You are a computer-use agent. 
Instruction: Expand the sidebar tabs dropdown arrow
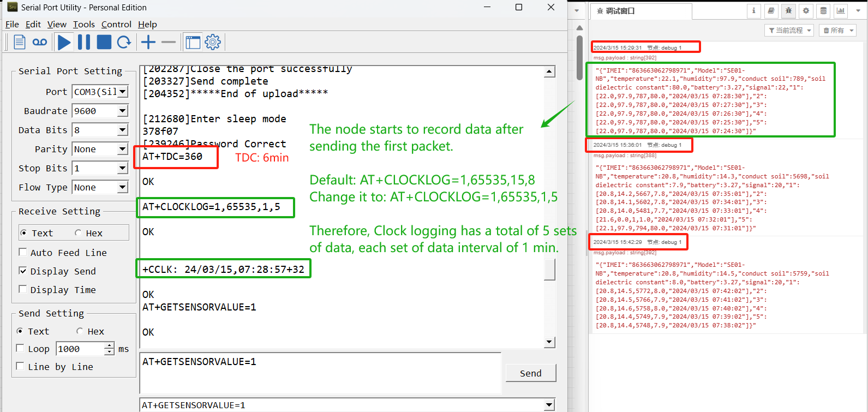click(x=858, y=10)
